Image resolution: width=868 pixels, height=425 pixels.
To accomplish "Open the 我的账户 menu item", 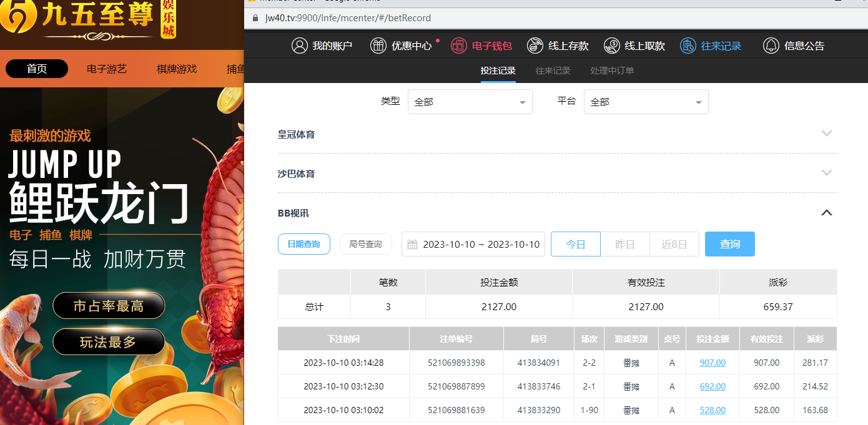I will [322, 46].
